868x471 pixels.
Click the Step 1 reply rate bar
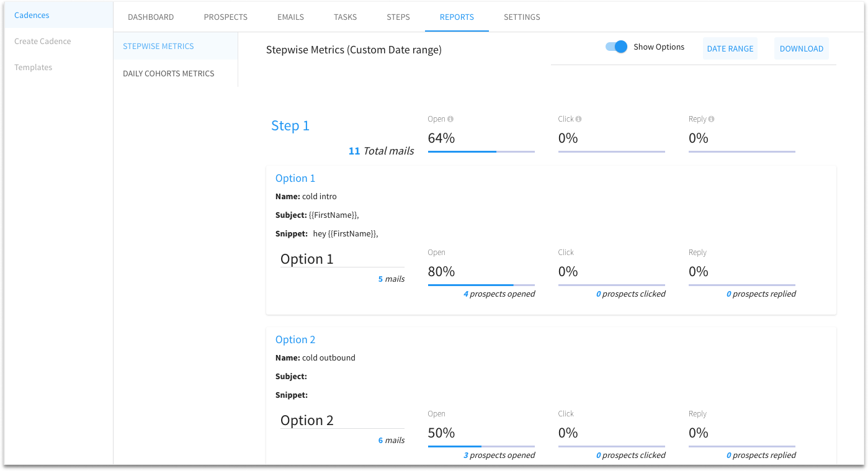(x=742, y=151)
